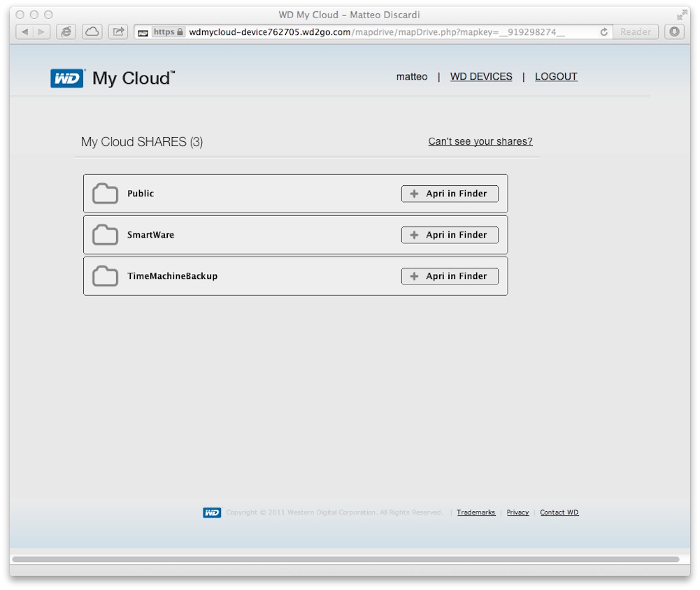Click the SmartWare folder icon
700x590 pixels.
[106, 235]
